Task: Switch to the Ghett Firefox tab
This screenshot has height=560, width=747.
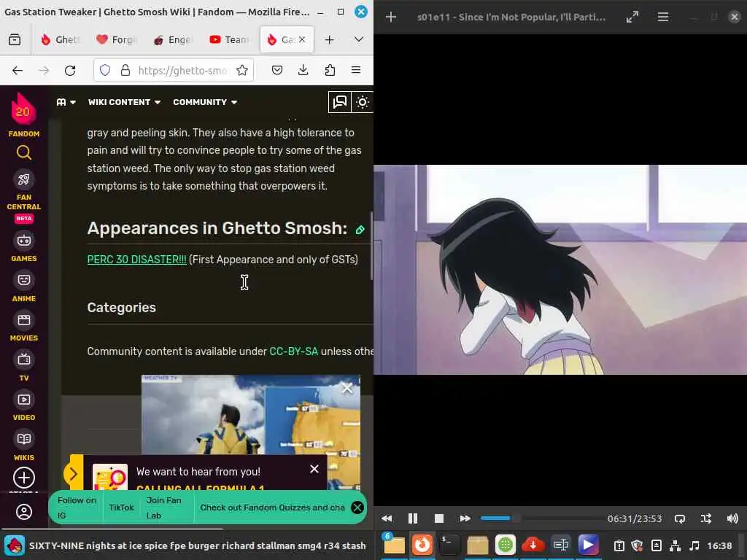Action: tap(60, 39)
